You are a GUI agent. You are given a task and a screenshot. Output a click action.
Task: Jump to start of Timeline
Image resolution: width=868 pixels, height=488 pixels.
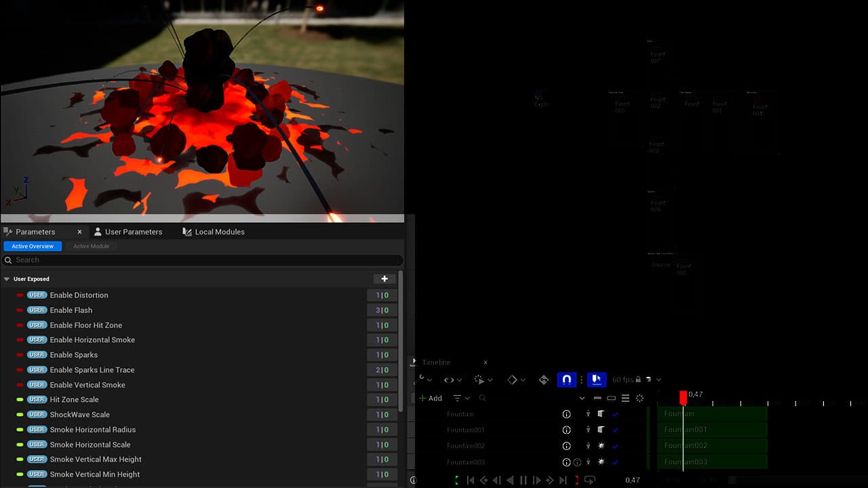470,480
